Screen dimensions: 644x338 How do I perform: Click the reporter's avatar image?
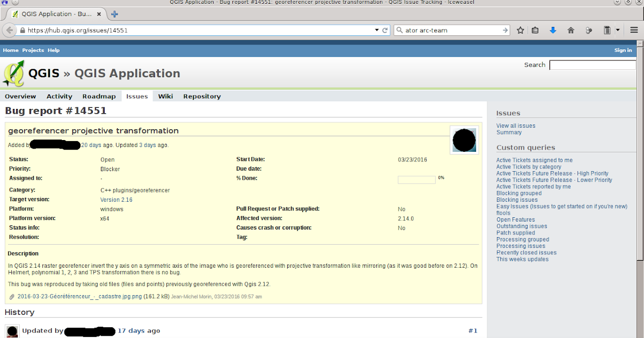pos(464,140)
